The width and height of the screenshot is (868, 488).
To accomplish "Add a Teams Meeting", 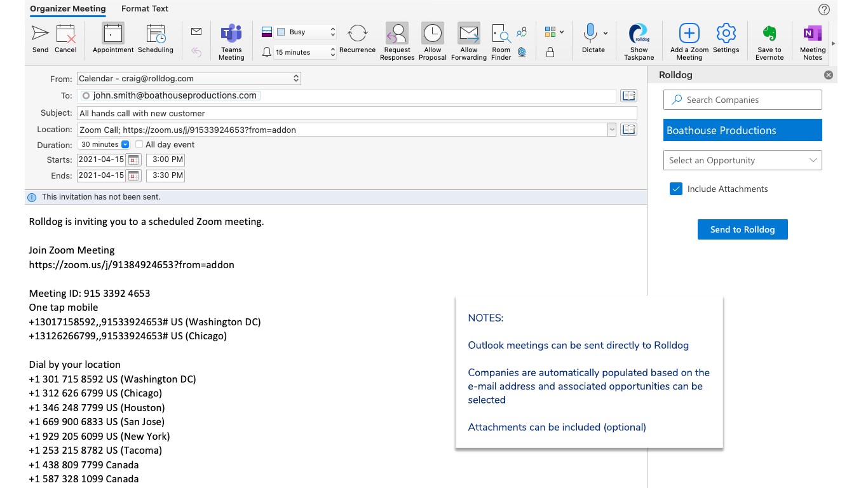I will coord(231,42).
